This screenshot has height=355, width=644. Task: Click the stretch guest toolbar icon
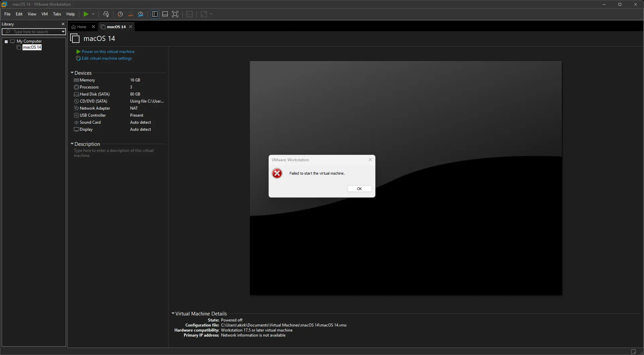pos(204,14)
